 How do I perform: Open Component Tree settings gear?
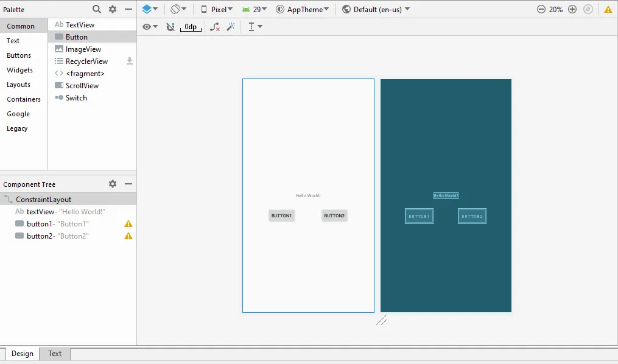pyautogui.click(x=113, y=184)
